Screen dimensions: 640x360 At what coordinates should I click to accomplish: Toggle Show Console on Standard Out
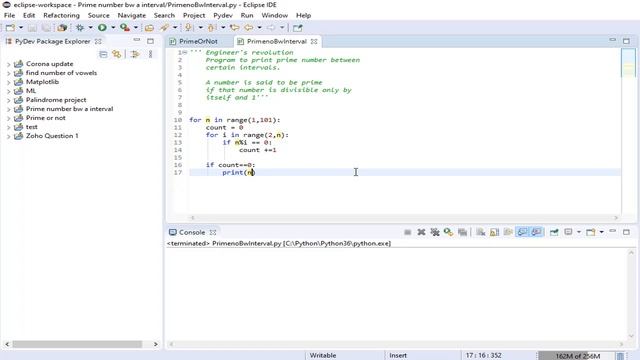click(x=522, y=232)
